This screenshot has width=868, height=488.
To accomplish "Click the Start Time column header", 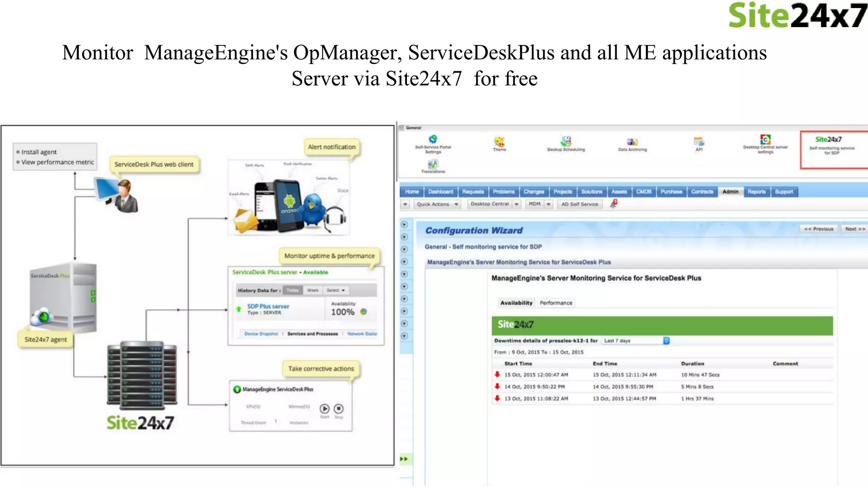I will point(518,363).
